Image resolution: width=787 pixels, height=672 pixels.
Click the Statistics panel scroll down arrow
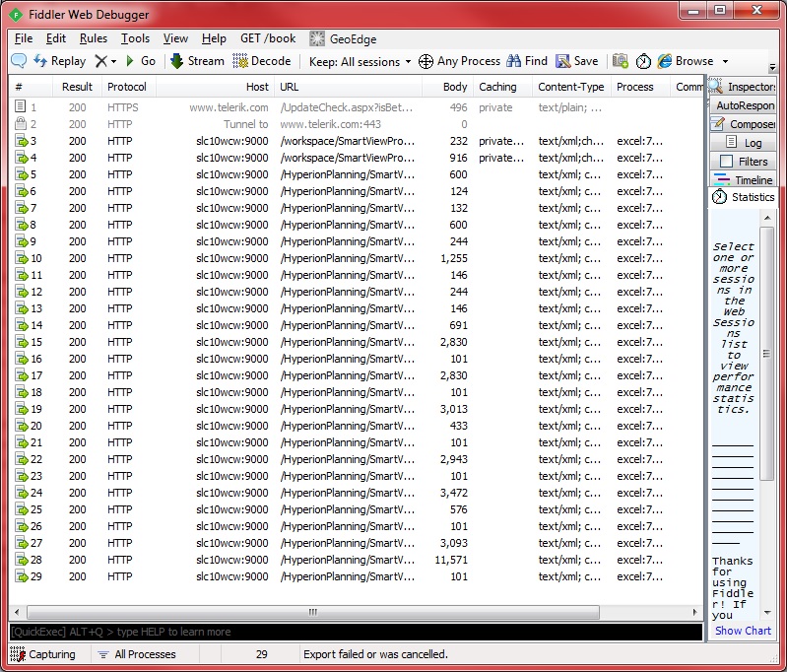click(x=767, y=612)
